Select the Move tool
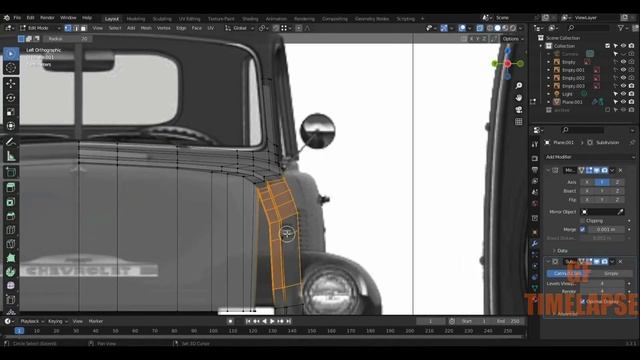The height and width of the screenshot is (360, 640). [x=11, y=84]
